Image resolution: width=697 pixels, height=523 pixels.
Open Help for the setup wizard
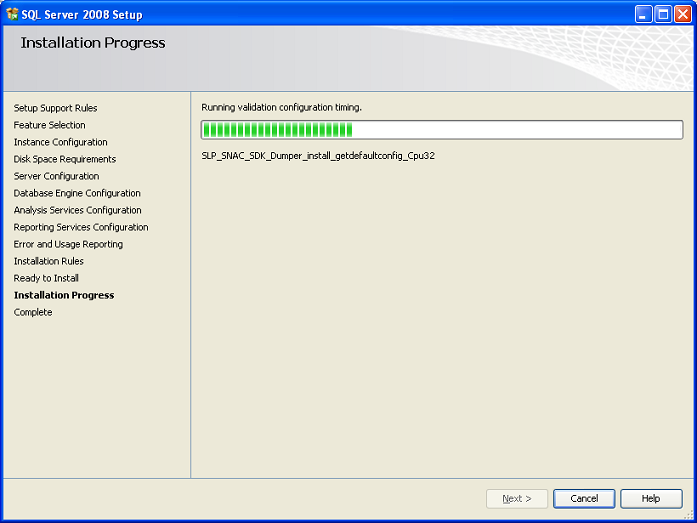point(651,499)
